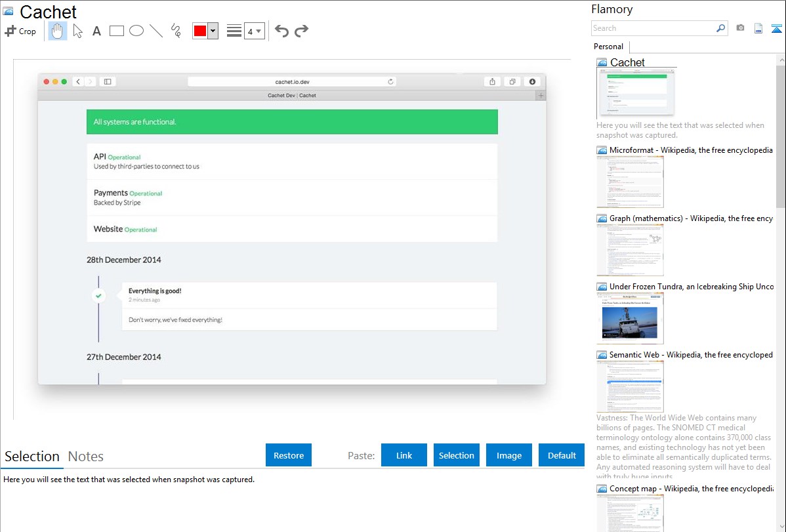Click the Cachet title in snapshot list
This screenshot has height=532, width=786.
coord(627,62)
